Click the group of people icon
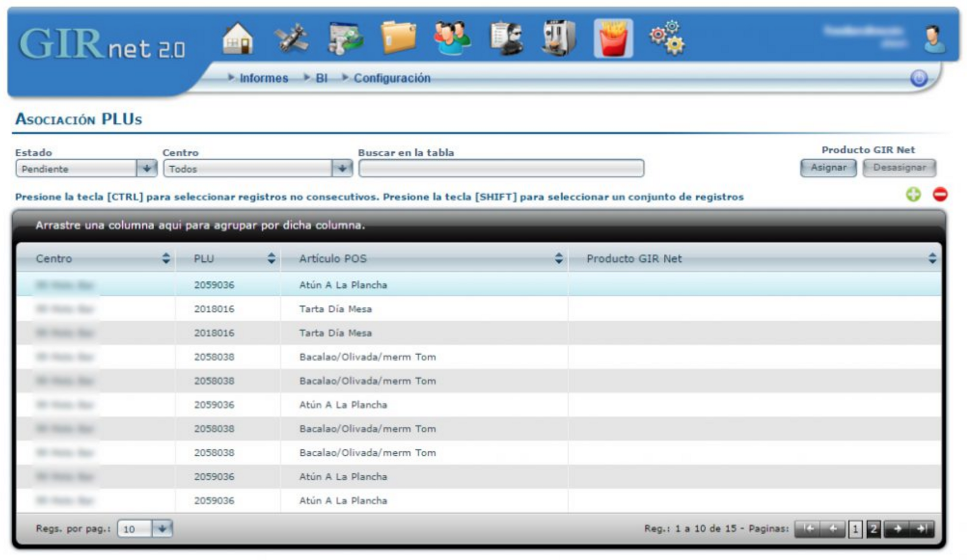This screenshot has width=967, height=560. [x=452, y=38]
